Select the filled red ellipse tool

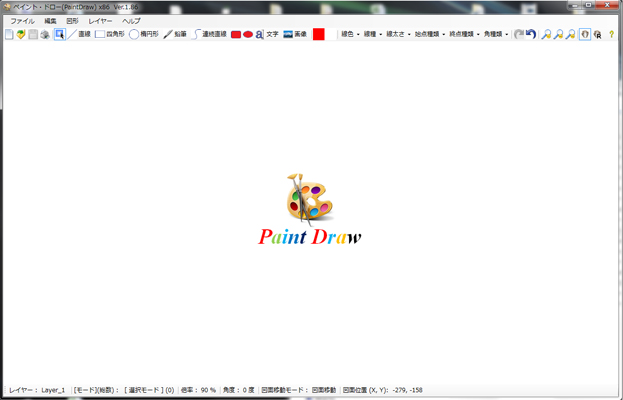click(x=248, y=35)
